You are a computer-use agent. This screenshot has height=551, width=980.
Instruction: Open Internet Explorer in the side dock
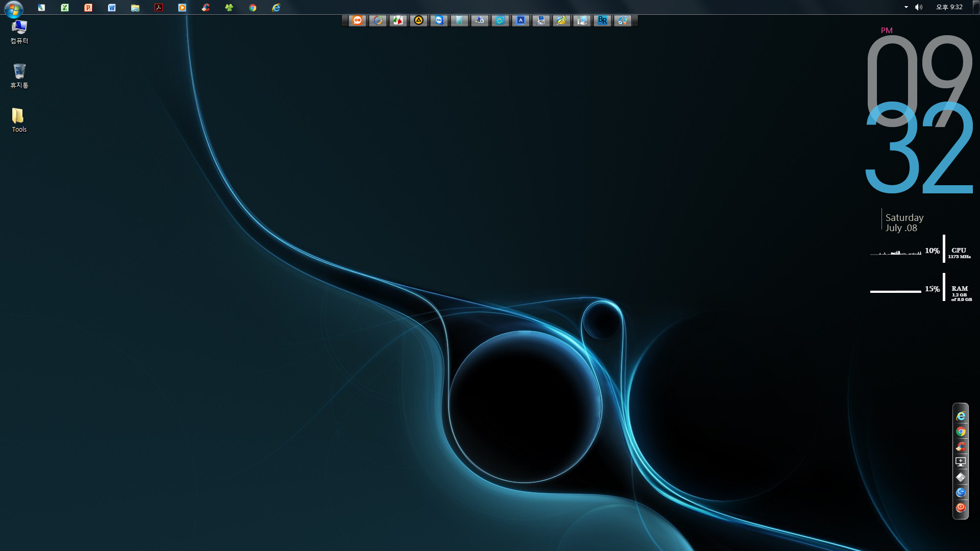tap(961, 416)
